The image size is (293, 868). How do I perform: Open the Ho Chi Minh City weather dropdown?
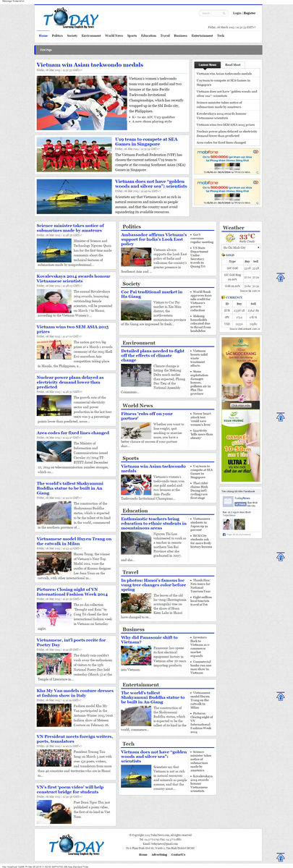coord(239,247)
